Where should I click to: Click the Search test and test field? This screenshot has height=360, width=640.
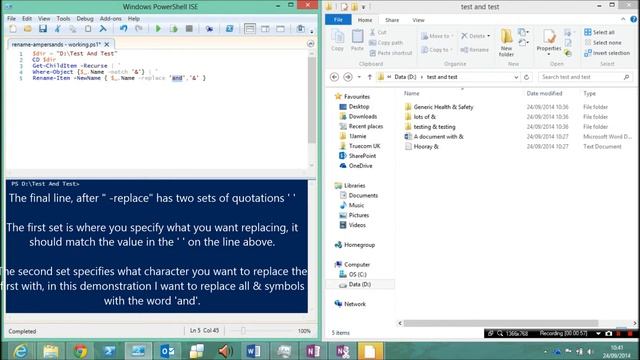point(585,77)
